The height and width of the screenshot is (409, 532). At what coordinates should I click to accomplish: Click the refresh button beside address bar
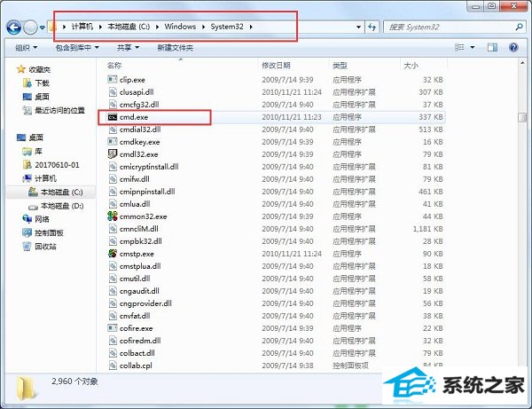click(x=372, y=28)
